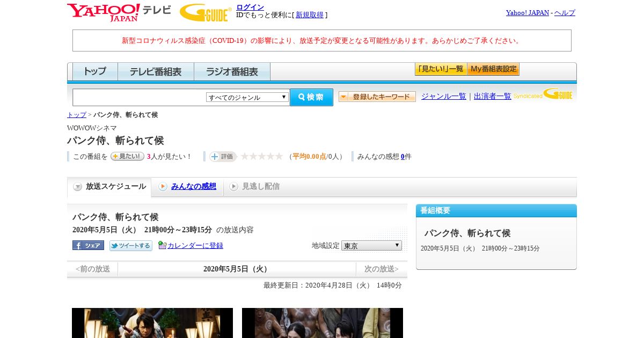The height and width of the screenshot is (338, 644).
Task: Click the 見たい! add button
Action: (x=127, y=156)
